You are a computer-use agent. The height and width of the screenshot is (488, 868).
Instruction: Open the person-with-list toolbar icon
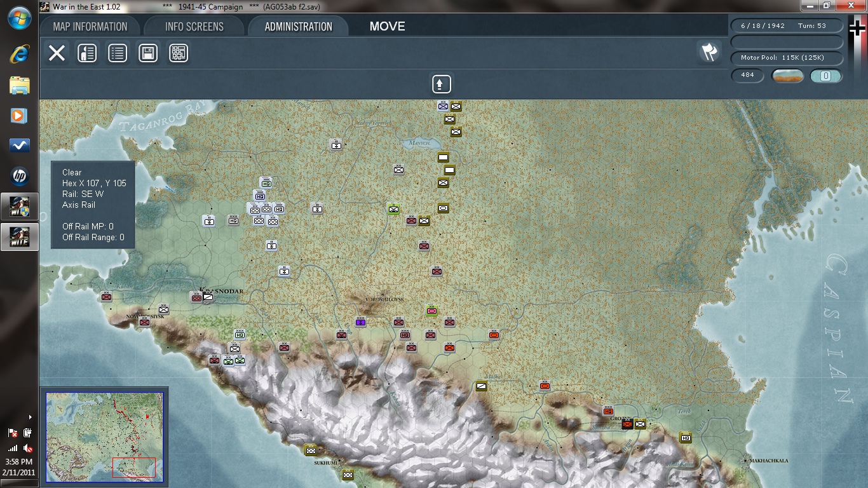pyautogui.click(x=87, y=53)
